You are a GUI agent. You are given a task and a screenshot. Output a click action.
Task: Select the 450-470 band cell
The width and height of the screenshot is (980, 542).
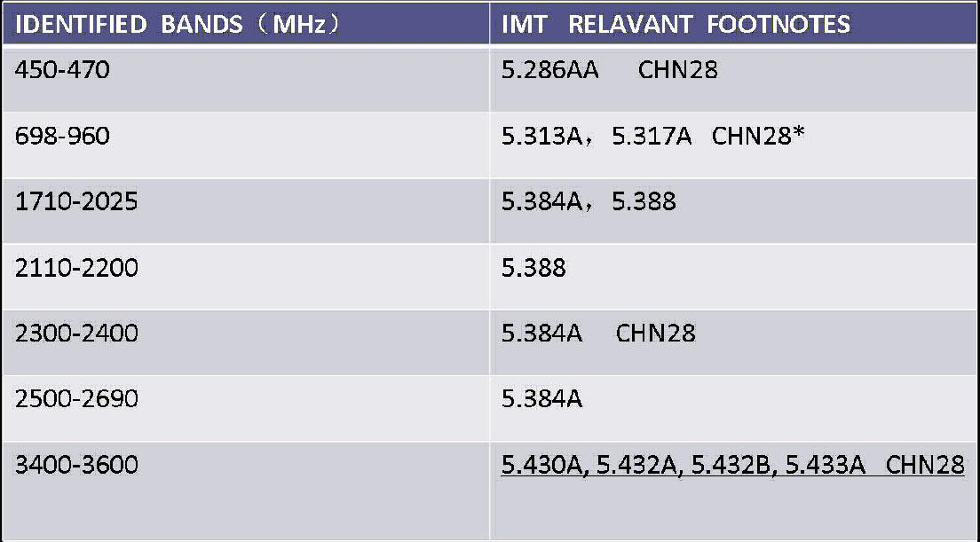click(246, 80)
